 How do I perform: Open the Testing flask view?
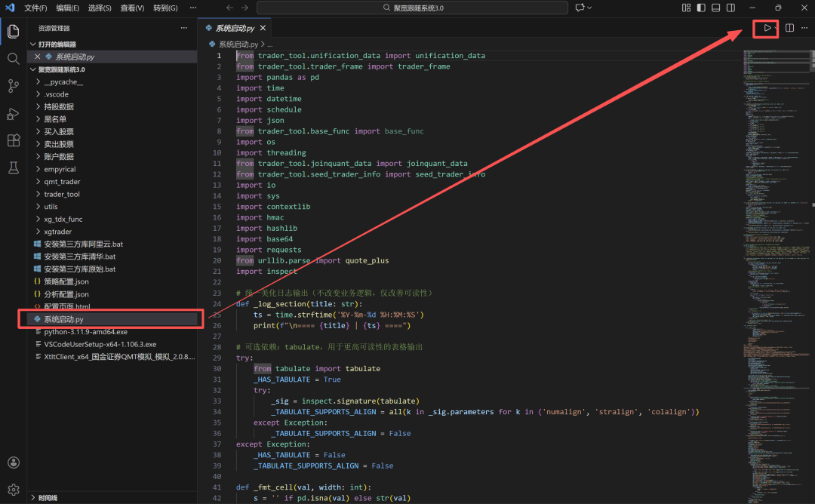pos(14,167)
